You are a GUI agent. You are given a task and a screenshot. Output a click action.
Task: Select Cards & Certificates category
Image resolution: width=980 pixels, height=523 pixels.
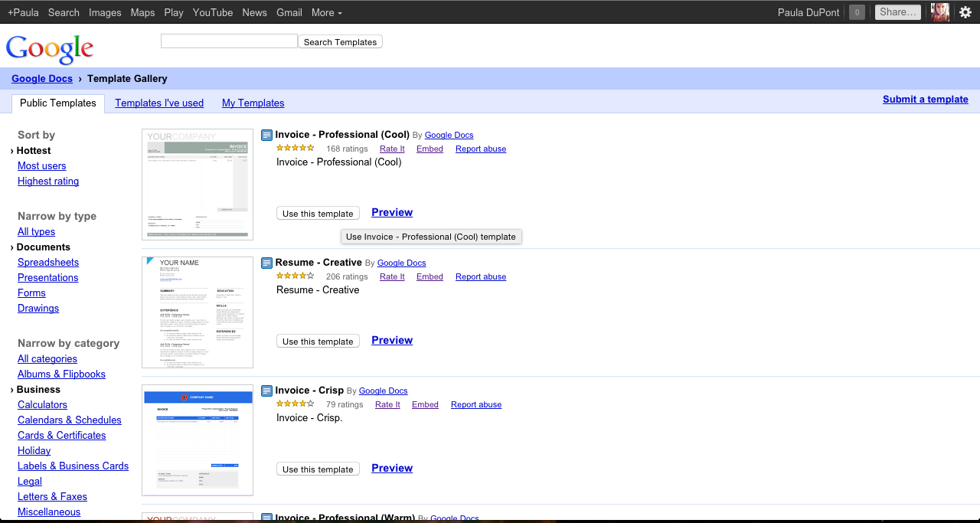62,436
